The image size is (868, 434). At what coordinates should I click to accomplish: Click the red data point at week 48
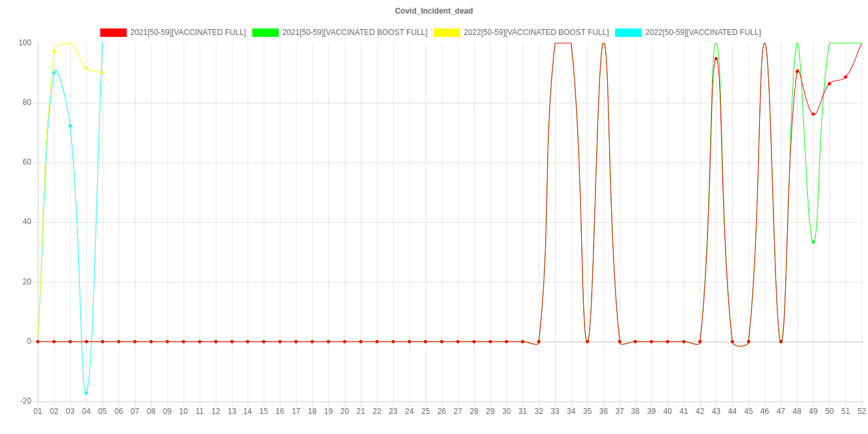[x=797, y=71]
